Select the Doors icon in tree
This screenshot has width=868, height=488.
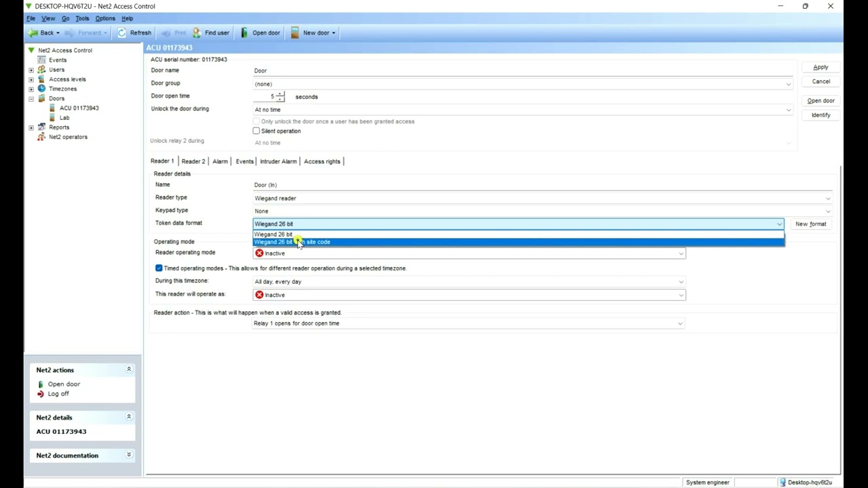click(41, 98)
